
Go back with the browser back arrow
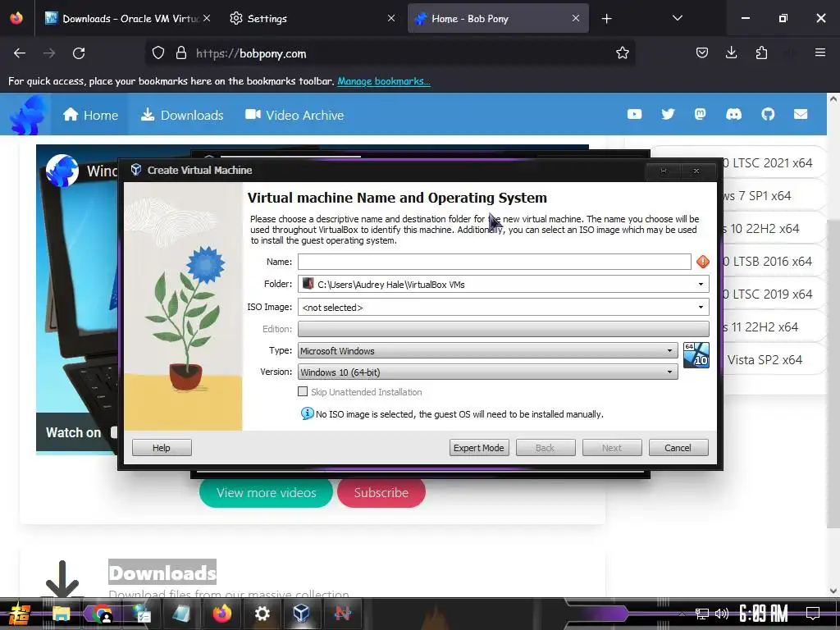pos(20,53)
